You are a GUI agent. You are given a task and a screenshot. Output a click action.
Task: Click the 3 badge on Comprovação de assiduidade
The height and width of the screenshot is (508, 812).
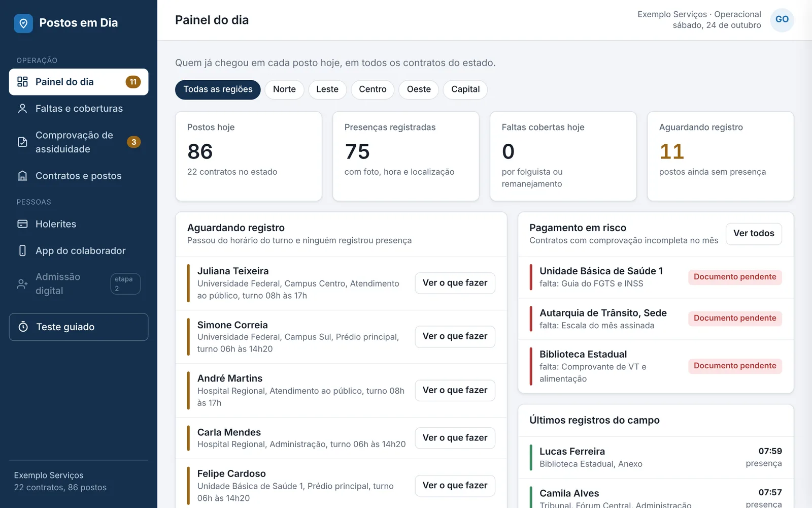click(133, 142)
